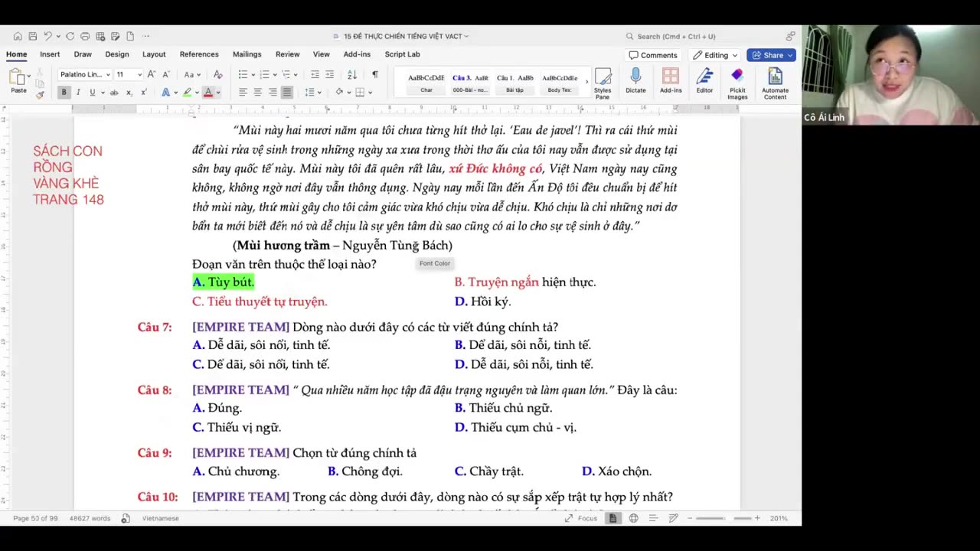The image size is (980, 551).
Task: Click the Decrease Indent icon
Action: (315, 74)
